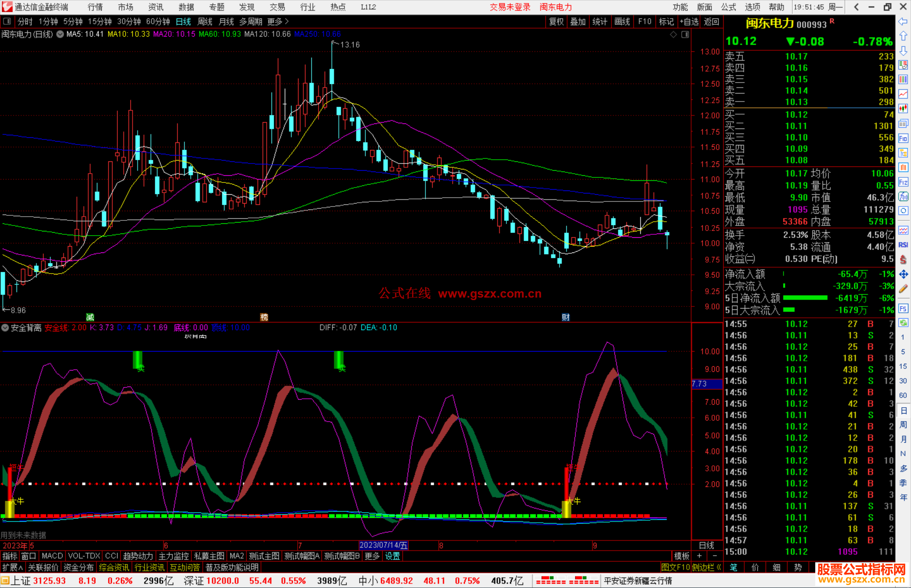Click the RSI indicator sidebar icon

click(903, 245)
